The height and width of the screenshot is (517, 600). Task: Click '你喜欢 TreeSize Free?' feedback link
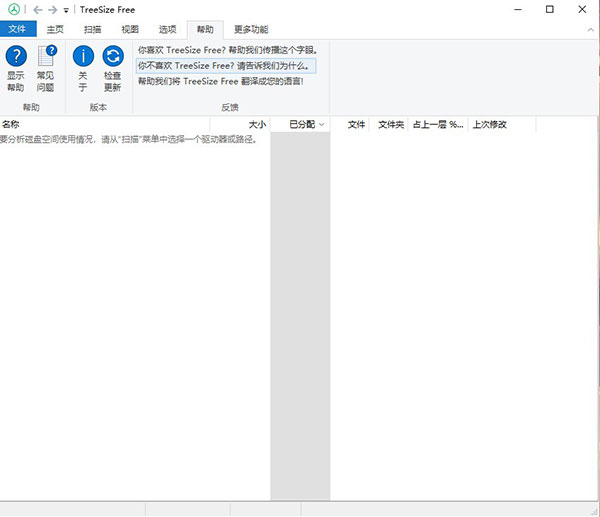click(x=227, y=50)
